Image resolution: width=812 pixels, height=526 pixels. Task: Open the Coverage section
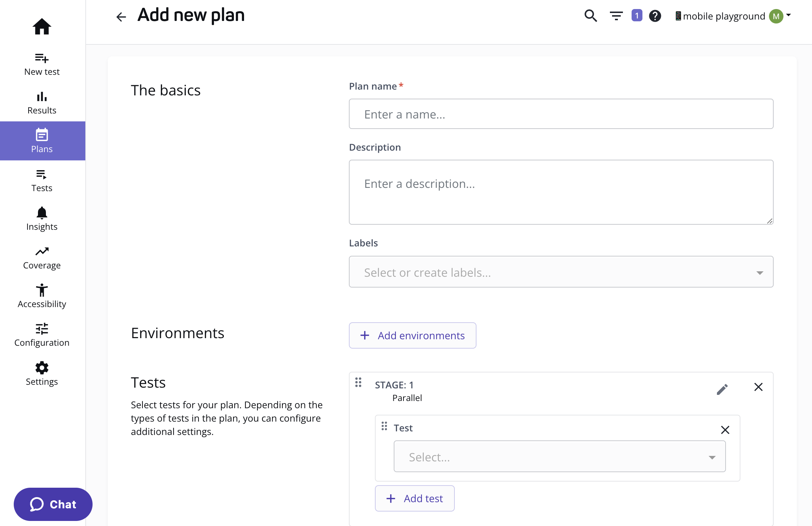[42, 258]
